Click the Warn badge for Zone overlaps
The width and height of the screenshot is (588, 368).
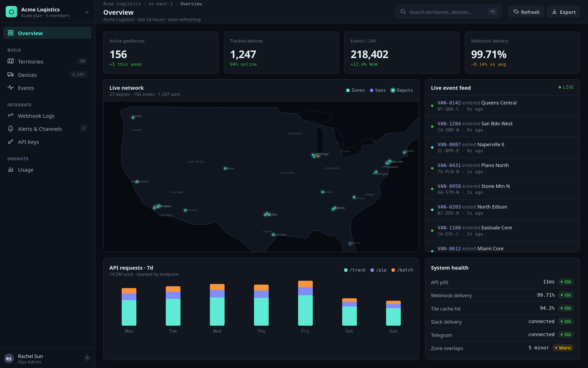tap(563, 348)
